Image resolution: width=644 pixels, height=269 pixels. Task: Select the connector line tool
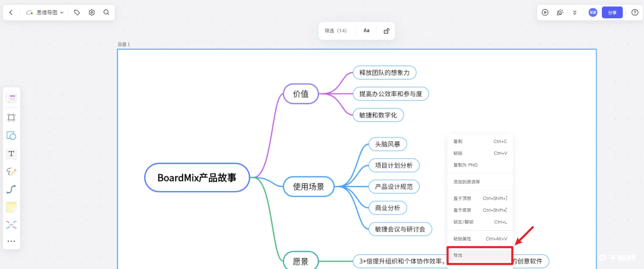click(12, 189)
